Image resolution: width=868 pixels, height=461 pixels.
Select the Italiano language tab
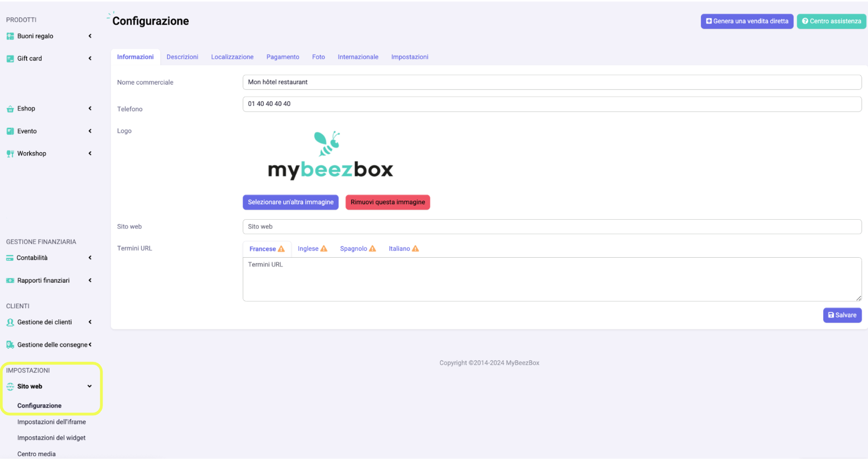click(x=404, y=249)
